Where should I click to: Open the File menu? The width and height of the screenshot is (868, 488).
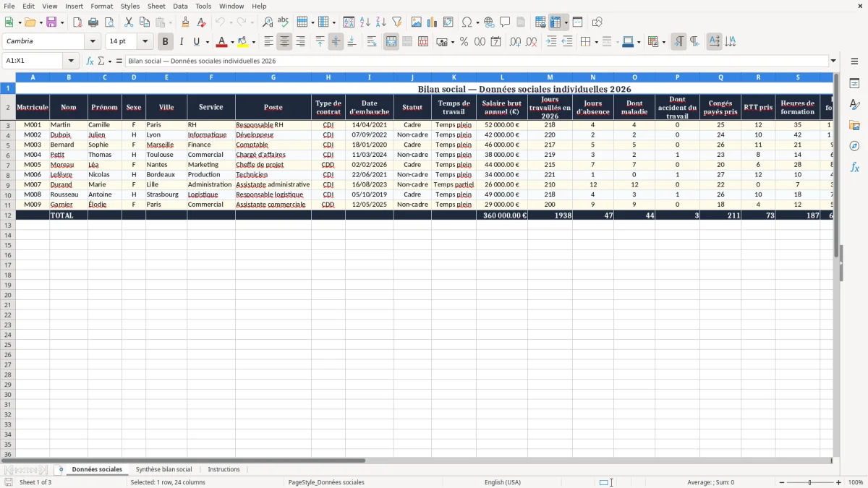tap(9, 6)
